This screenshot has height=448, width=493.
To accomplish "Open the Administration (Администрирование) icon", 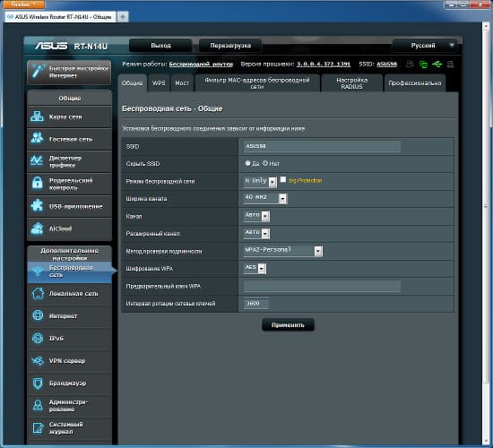I will tap(38, 406).
